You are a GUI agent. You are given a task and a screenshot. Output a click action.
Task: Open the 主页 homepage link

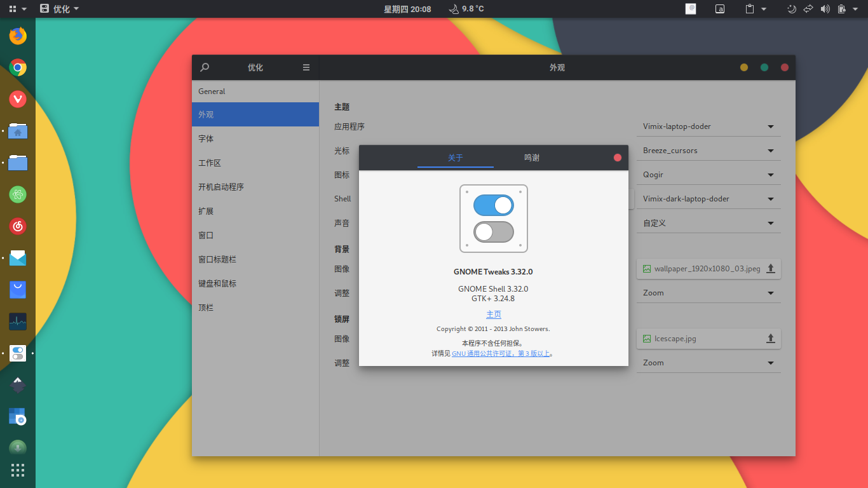tap(494, 314)
